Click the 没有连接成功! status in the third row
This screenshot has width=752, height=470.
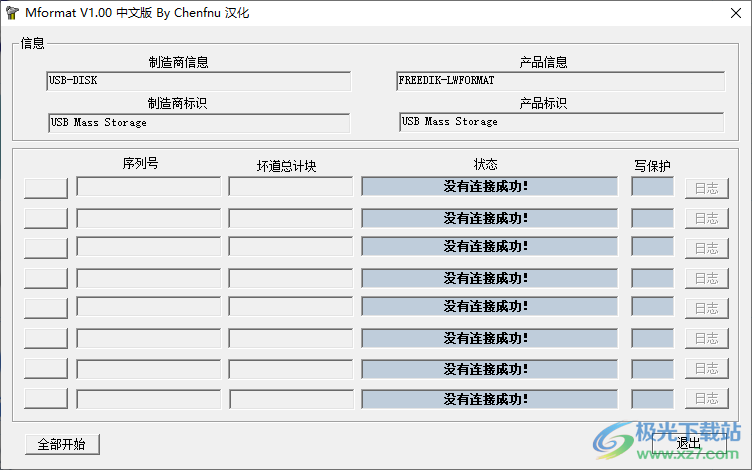(x=490, y=247)
